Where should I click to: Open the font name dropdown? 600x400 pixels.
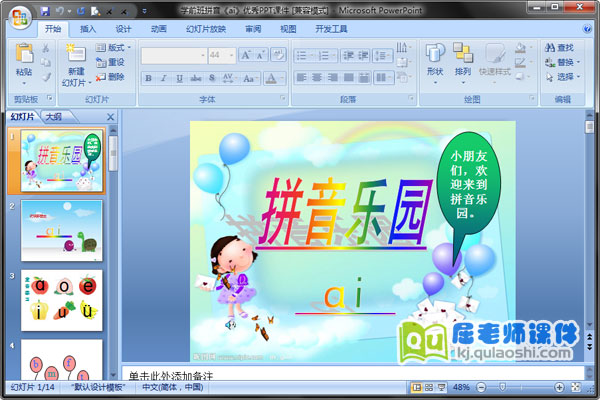click(202, 56)
